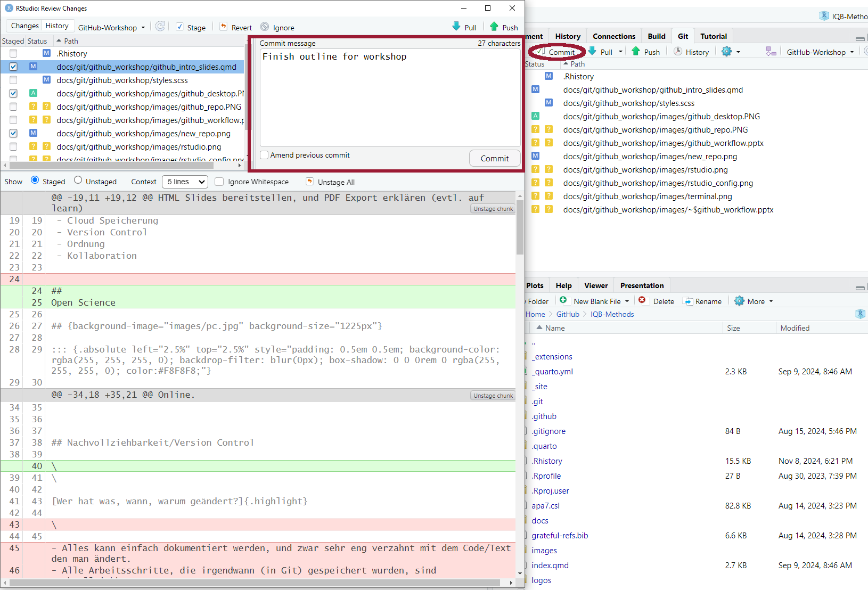Open the Presentation tab

(x=642, y=285)
